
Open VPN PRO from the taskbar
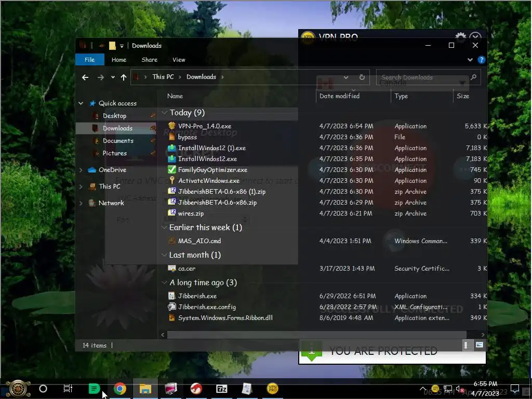click(x=272, y=389)
